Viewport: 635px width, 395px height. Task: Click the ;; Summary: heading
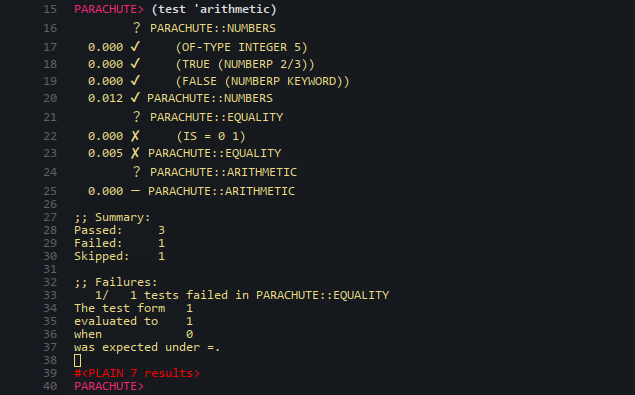(112, 218)
